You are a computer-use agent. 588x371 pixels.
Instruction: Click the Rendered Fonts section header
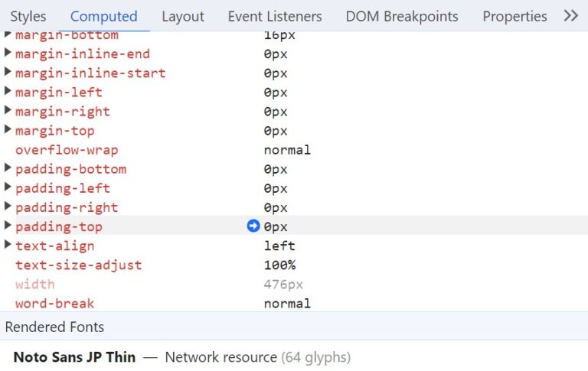pyautogui.click(x=54, y=327)
